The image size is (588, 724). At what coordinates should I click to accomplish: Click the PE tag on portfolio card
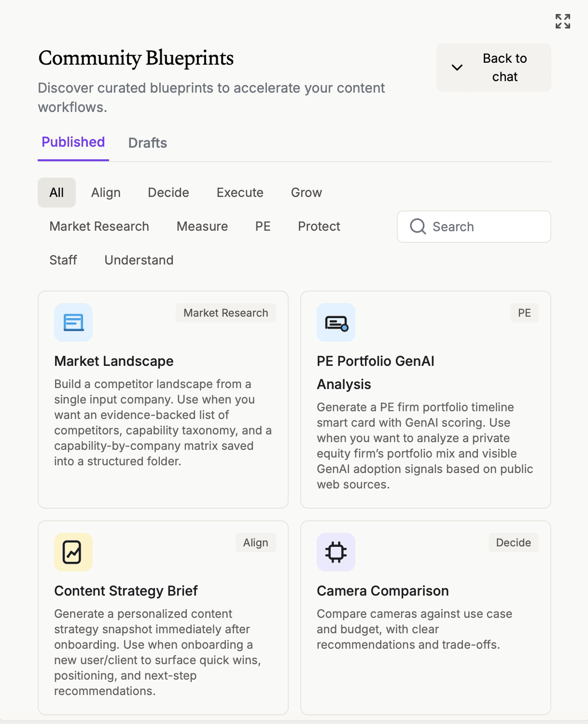pos(524,313)
